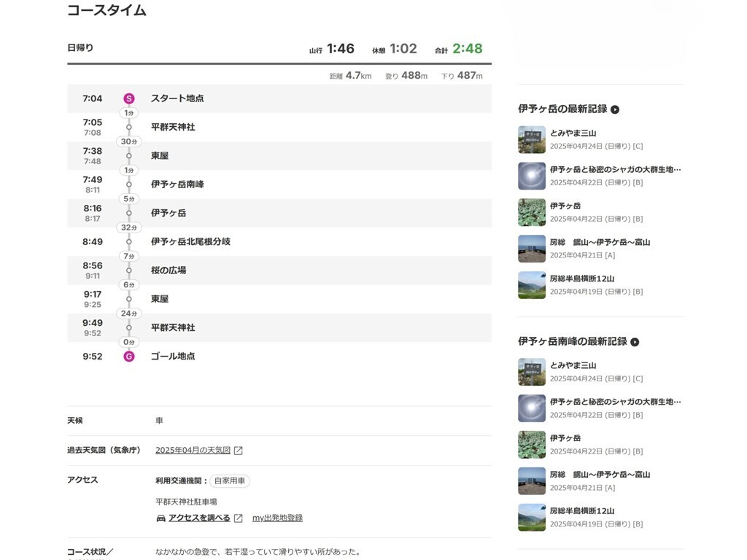747x560 pixels.
Task: Click 伊予ヶ岳北尾根分岐 waypoint name
Action: [x=190, y=241]
